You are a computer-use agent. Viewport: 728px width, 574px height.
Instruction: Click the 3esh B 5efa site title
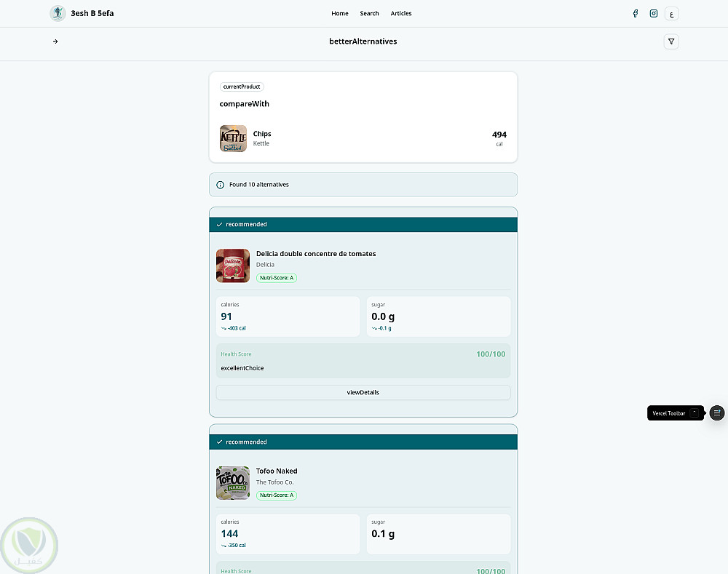(92, 13)
